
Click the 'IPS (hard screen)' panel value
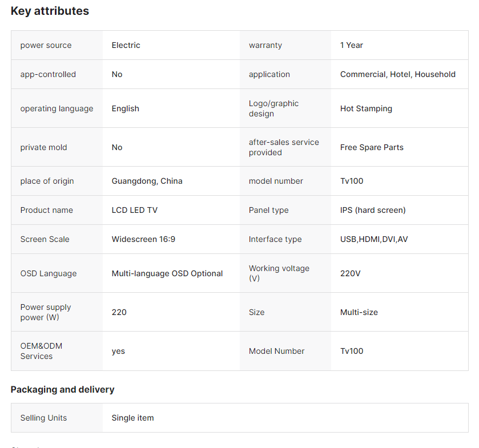pos(373,210)
